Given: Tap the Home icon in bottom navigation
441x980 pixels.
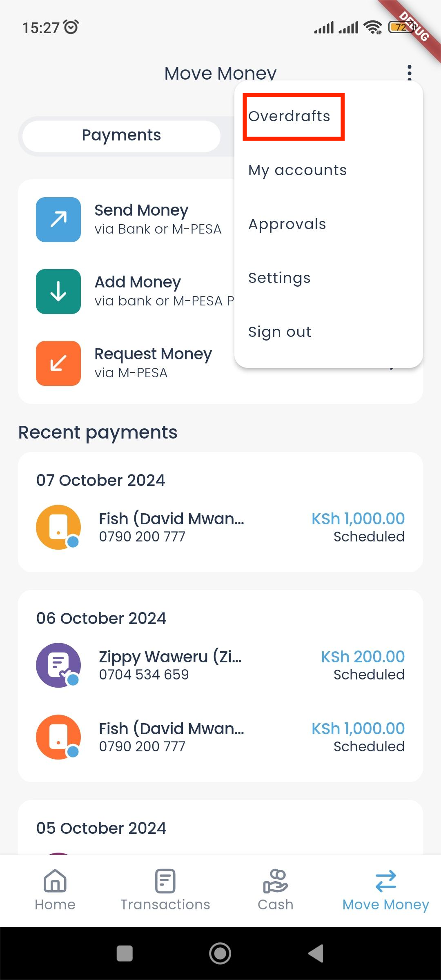Looking at the screenshot, I should tap(55, 882).
